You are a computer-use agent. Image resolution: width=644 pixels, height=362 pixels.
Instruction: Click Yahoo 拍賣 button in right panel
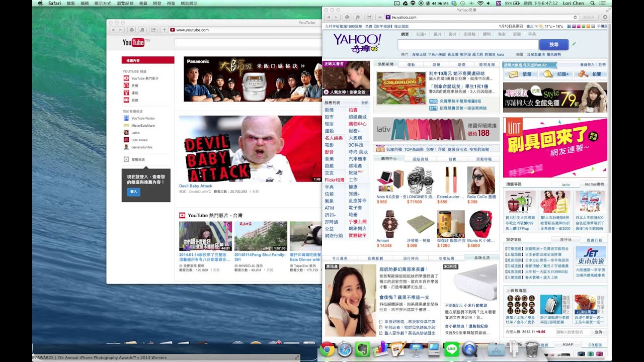(x=589, y=74)
